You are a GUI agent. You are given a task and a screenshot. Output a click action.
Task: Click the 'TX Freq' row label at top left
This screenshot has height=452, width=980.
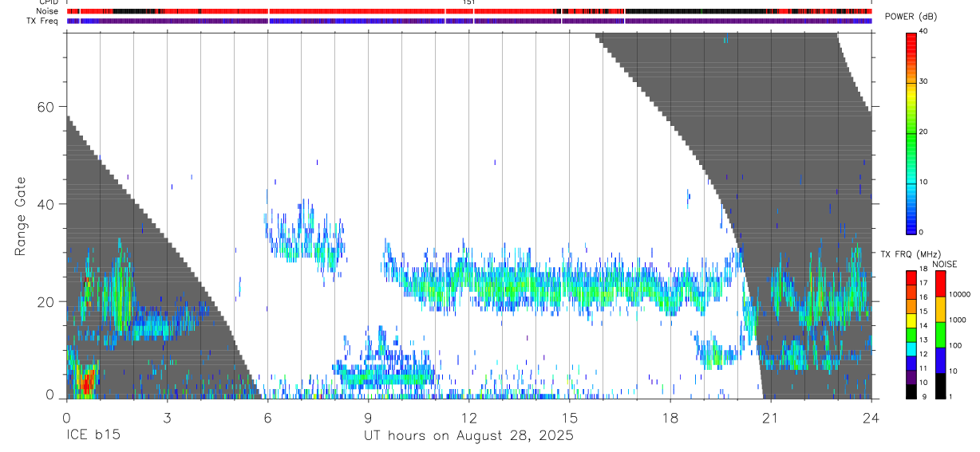42,21
